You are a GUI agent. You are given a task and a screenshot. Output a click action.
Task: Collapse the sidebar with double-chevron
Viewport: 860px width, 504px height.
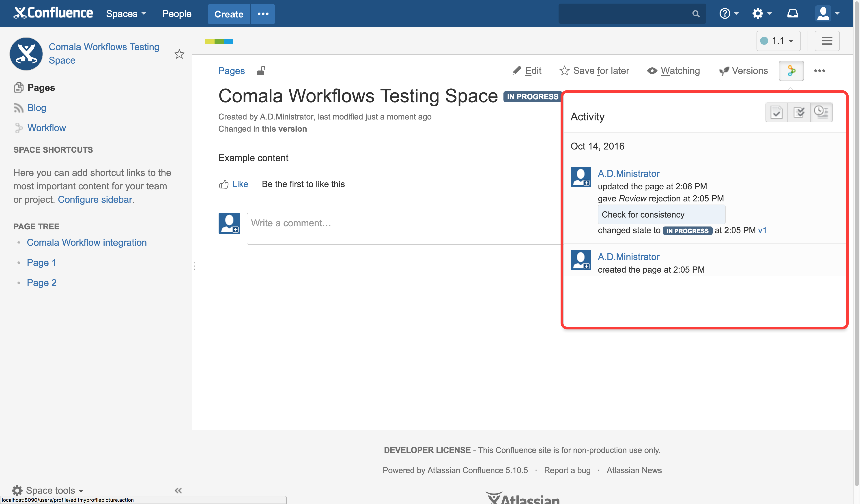pos(178,490)
